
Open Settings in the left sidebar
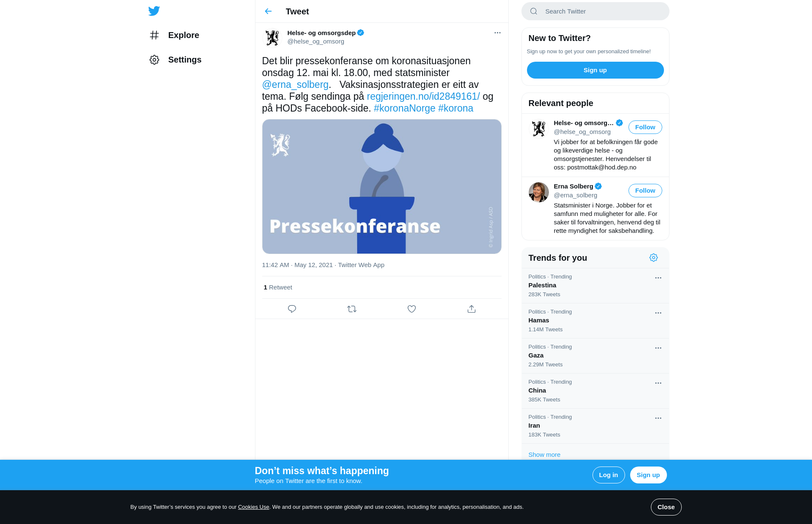coord(175,60)
